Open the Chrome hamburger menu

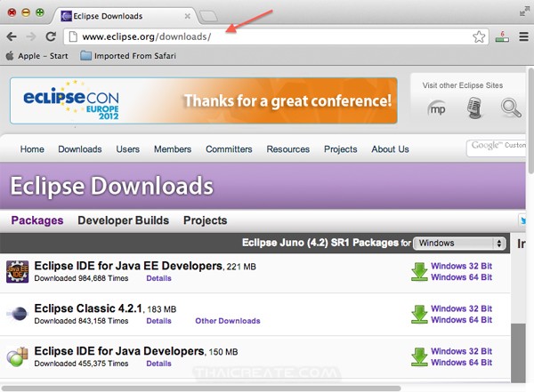(x=524, y=36)
